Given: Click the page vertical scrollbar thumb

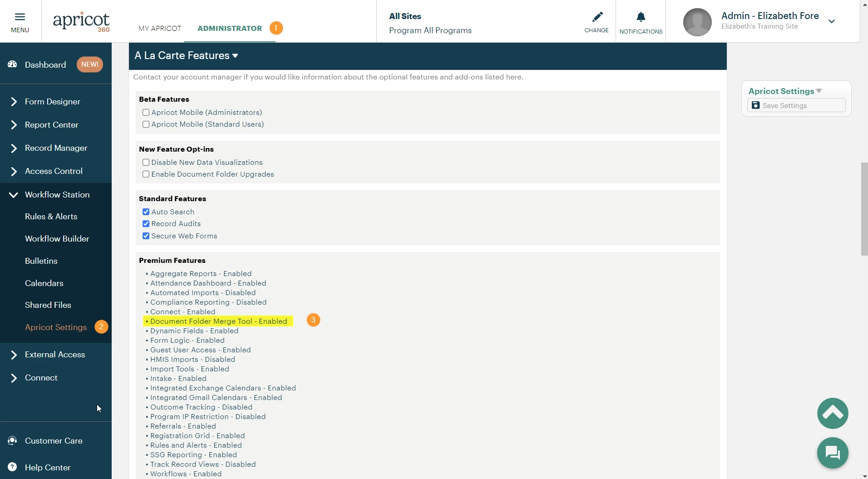Looking at the screenshot, I should (x=864, y=209).
